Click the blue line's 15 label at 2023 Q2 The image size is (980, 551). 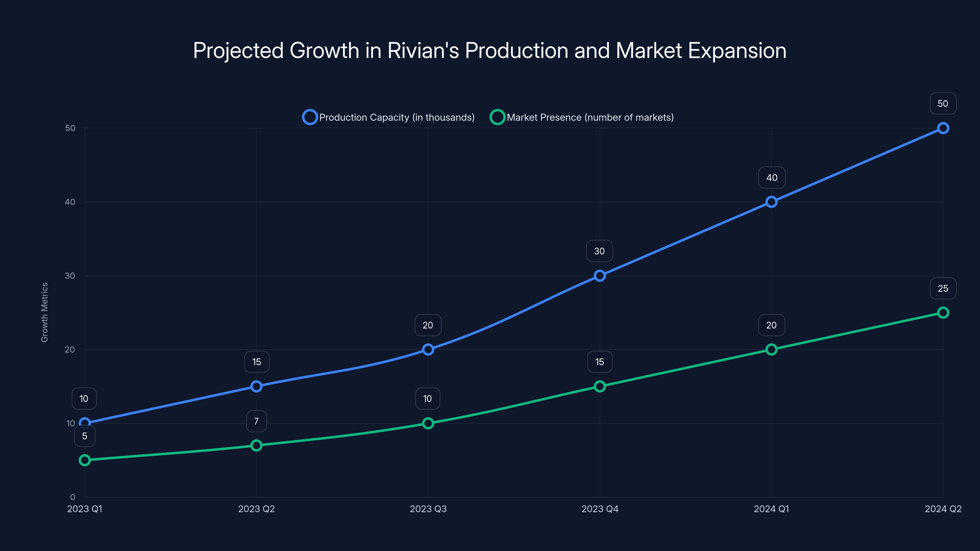(x=257, y=362)
